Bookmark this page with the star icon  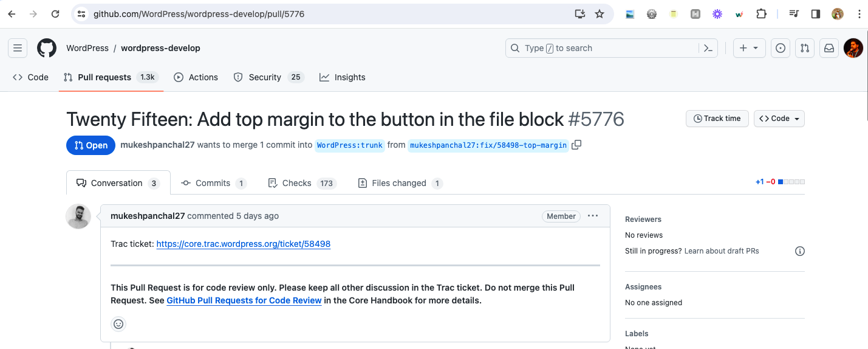(600, 14)
